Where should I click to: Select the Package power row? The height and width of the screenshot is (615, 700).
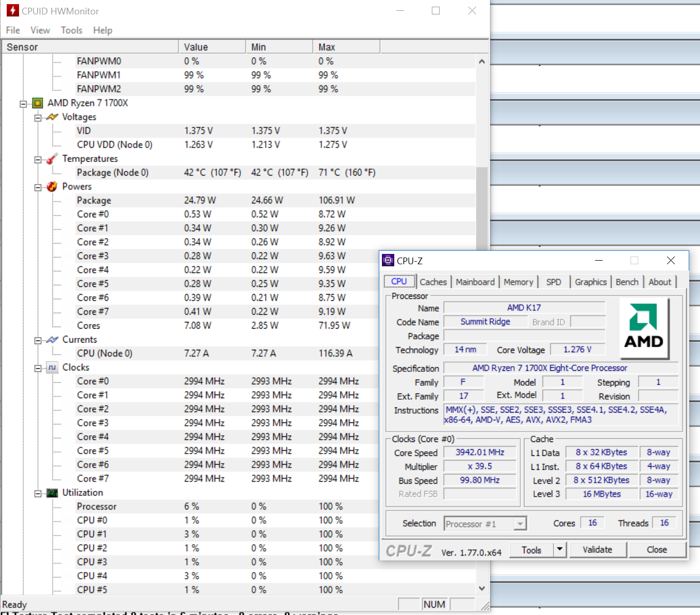(94, 200)
